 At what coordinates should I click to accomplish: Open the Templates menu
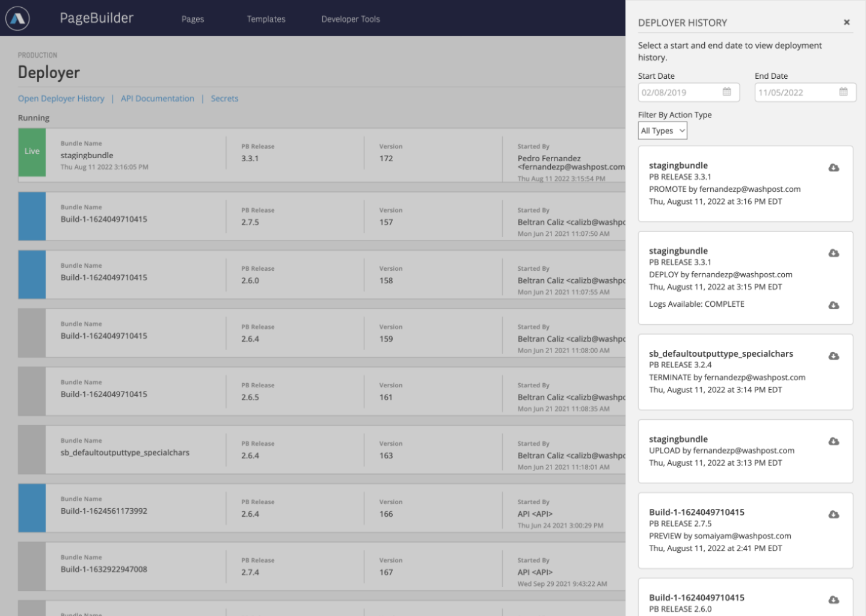[266, 19]
